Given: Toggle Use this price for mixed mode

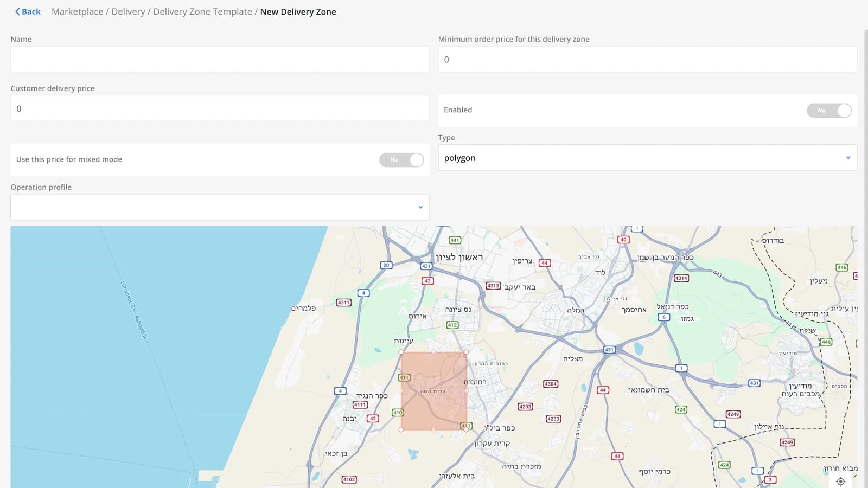Looking at the screenshot, I should (x=401, y=160).
